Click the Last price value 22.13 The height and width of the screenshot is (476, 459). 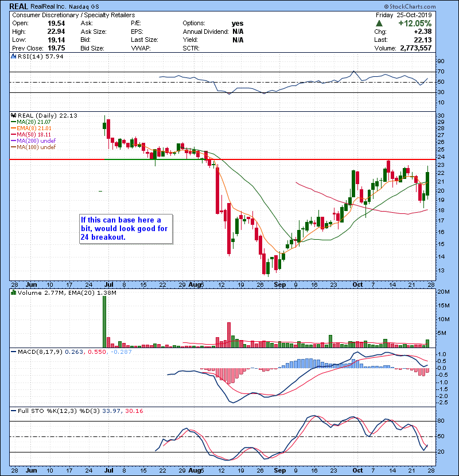click(x=423, y=40)
